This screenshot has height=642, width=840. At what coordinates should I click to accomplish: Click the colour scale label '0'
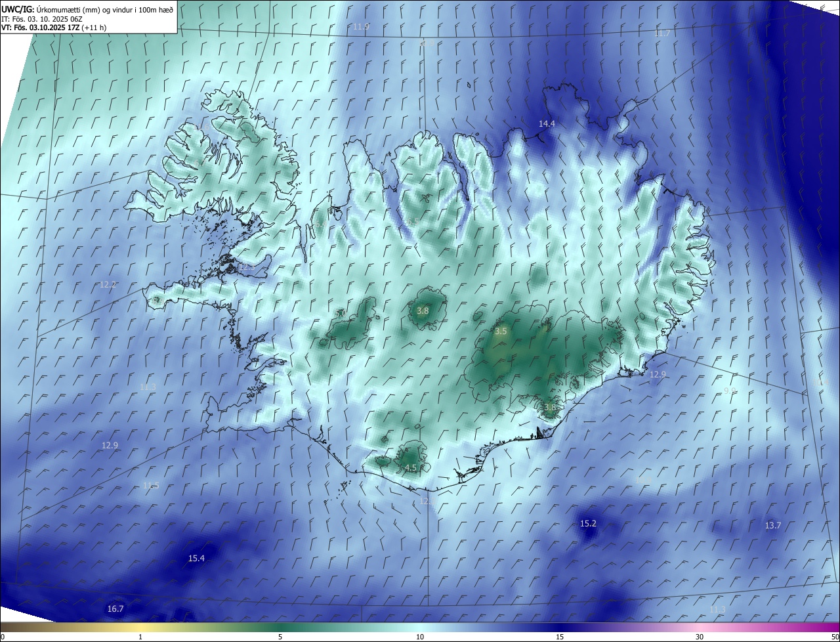coord(2,637)
